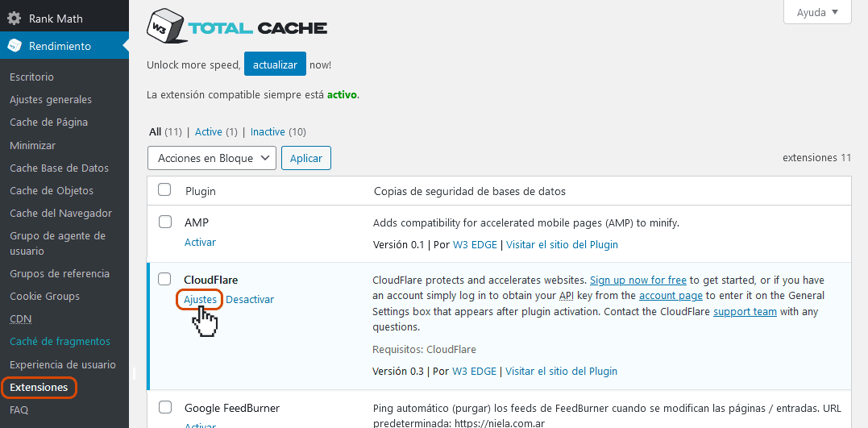Expand the Ayuda help panel

tap(817, 12)
